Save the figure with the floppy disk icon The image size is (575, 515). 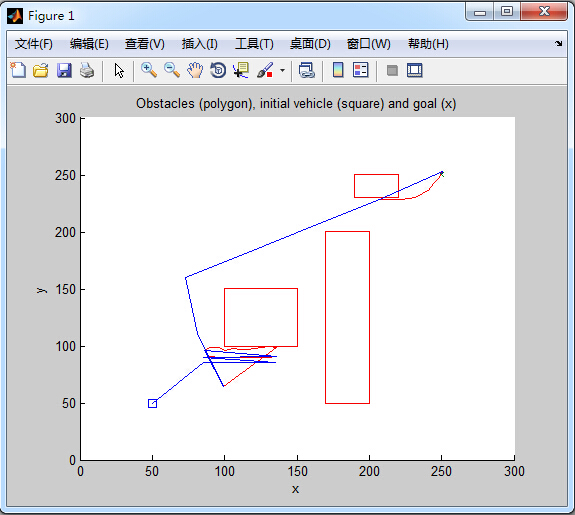pos(64,70)
